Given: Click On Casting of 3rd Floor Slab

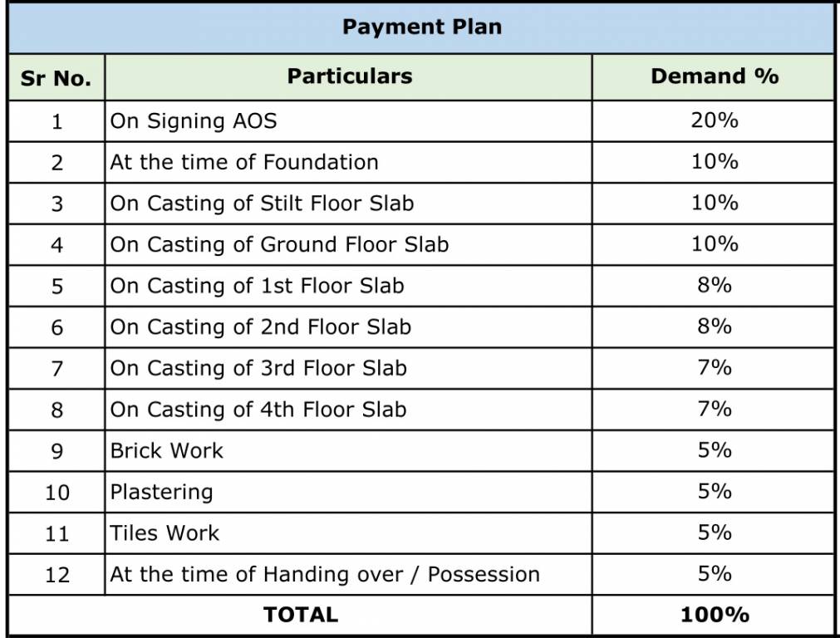Looking at the screenshot, I should pyautogui.click(x=258, y=368).
